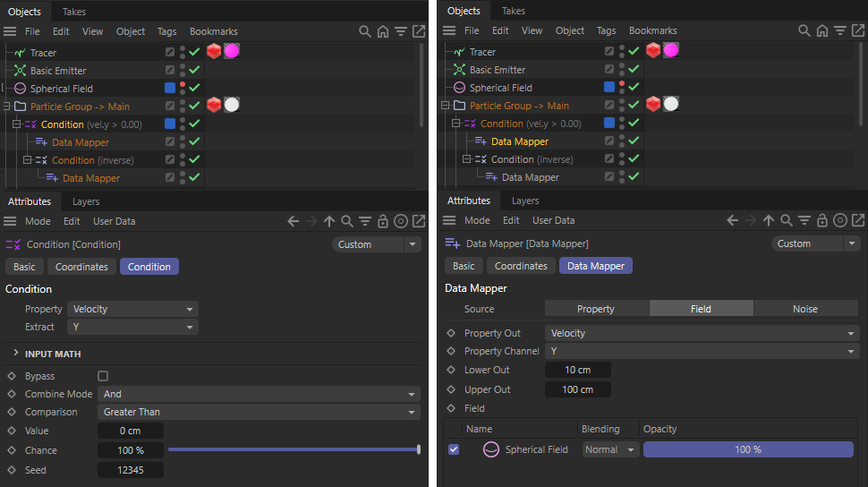
Task: Open File menu in left Objects panel
Action: 32,31
